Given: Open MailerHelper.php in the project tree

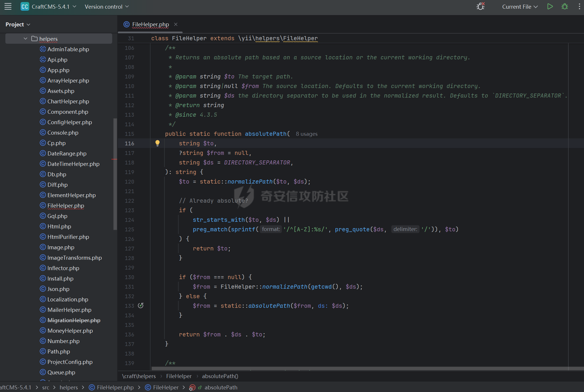Looking at the screenshot, I should click(x=69, y=310).
